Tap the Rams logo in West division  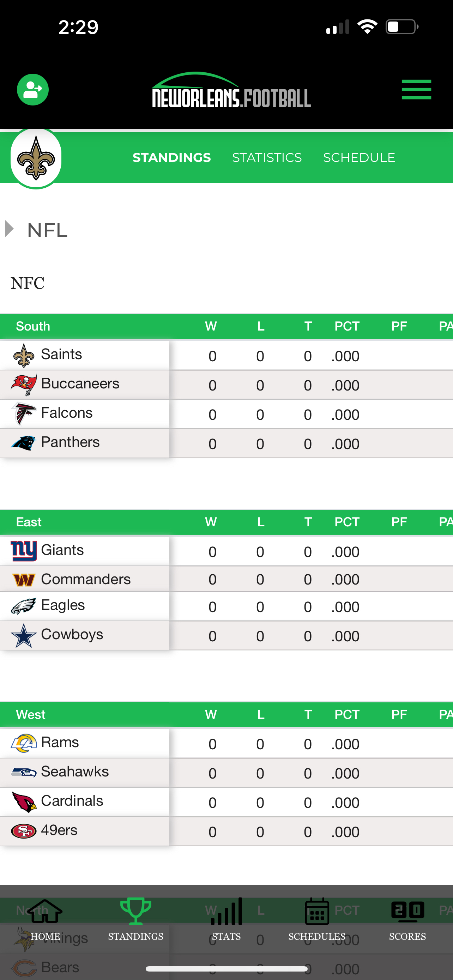point(24,743)
